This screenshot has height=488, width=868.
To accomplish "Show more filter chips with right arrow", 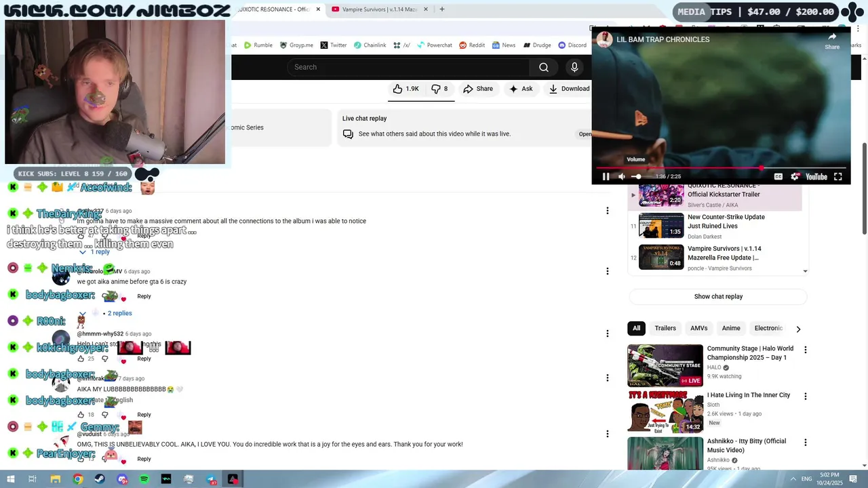I will 798,329.
